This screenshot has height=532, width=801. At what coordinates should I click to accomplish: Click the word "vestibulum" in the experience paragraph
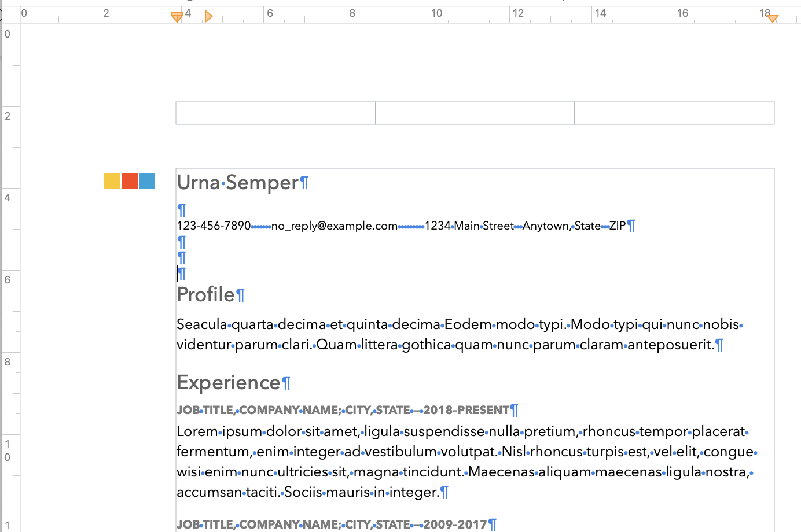[x=401, y=452]
